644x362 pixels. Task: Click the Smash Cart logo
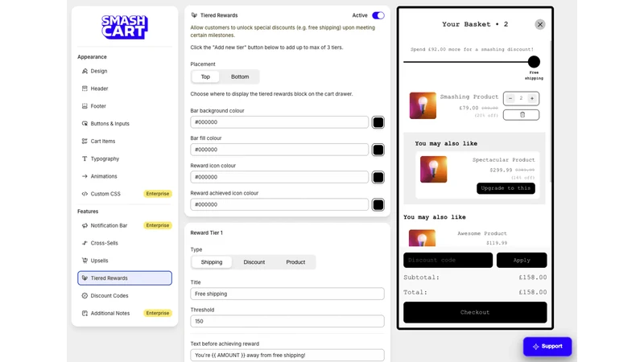click(125, 27)
